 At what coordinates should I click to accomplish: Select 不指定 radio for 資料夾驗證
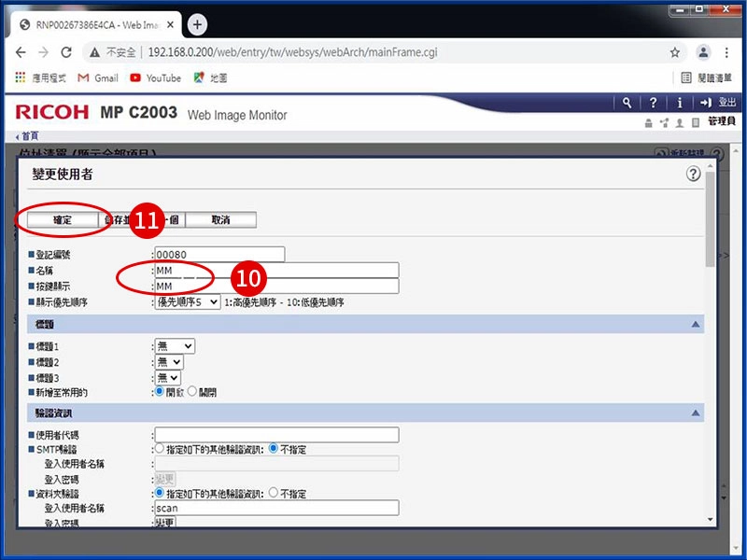click(273, 494)
